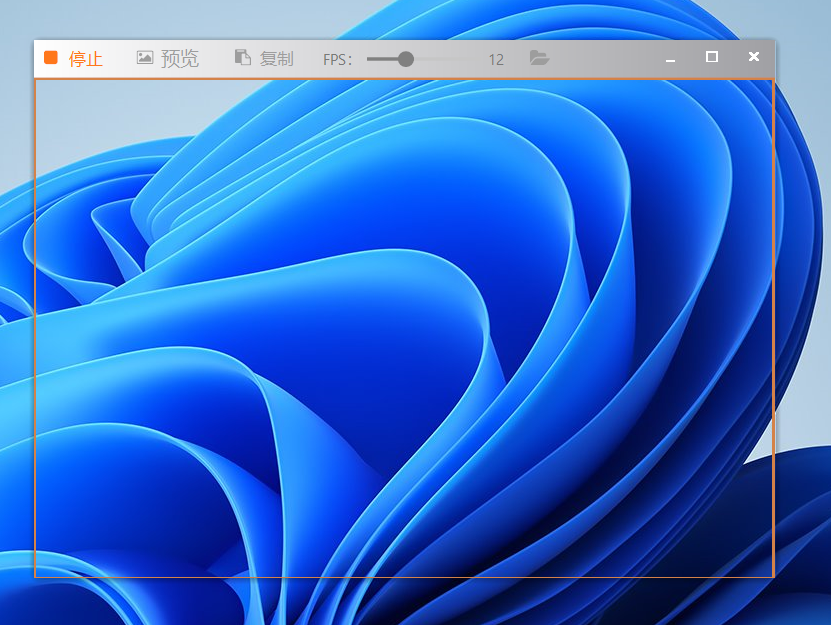Minimize the recorder window
Viewport: 831px width, 625px height.
pyautogui.click(x=670, y=59)
